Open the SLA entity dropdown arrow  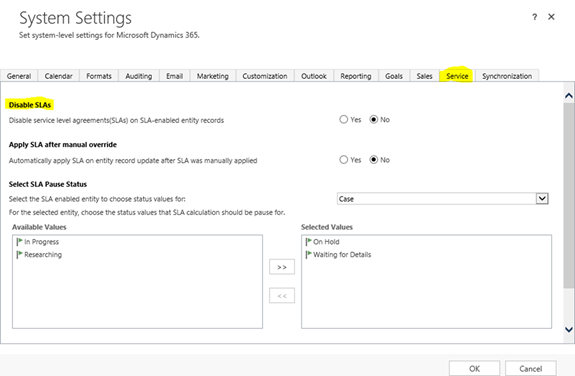tap(542, 199)
